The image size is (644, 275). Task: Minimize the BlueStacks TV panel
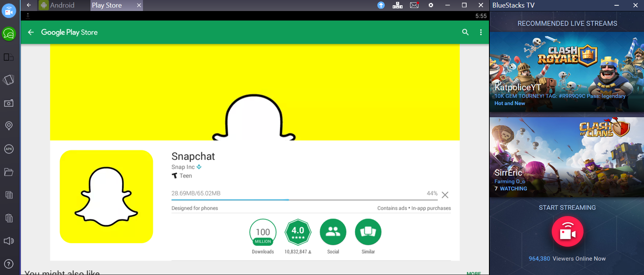(617, 5)
